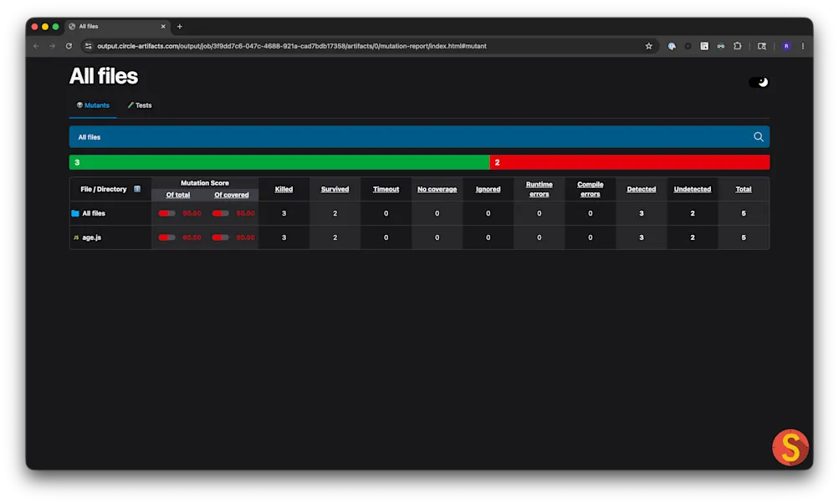Click the All files folder icon in the table

coord(75,213)
